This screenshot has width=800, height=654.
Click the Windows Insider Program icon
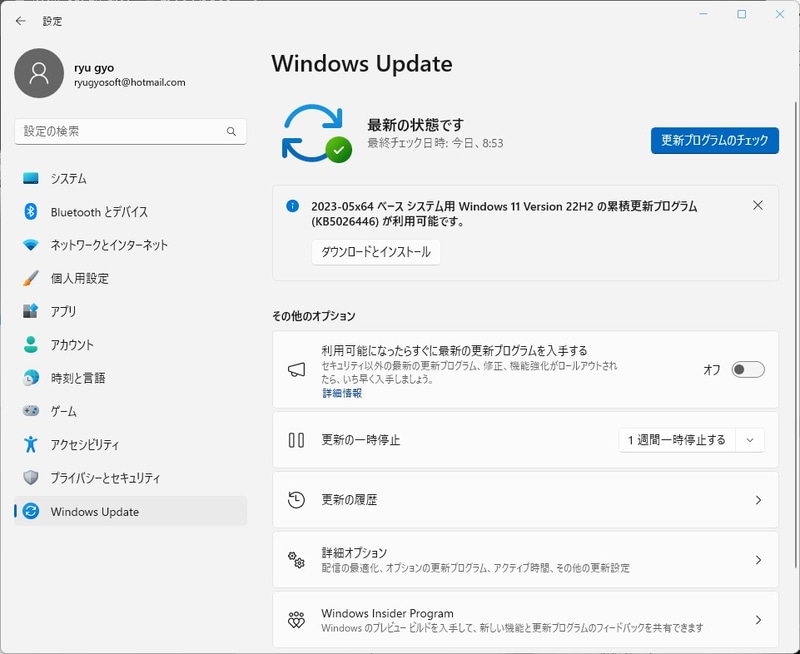(x=296, y=620)
